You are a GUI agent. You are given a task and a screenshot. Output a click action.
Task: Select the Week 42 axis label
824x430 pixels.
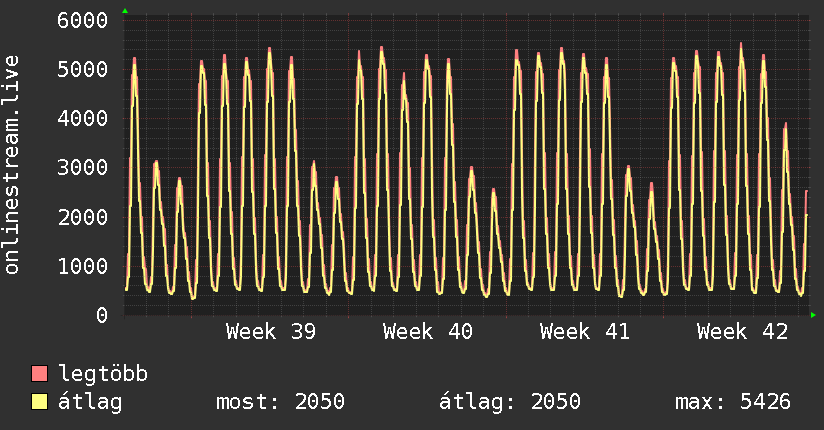point(743,332)
